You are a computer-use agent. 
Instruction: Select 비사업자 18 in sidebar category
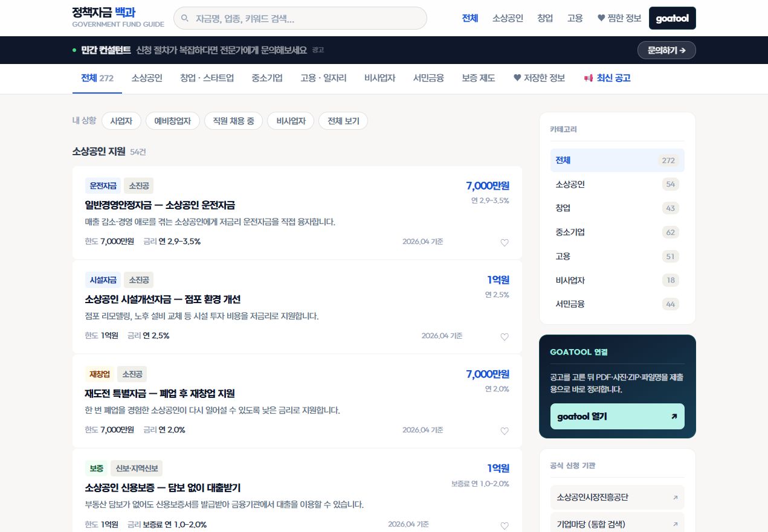[x=617, y=280]
